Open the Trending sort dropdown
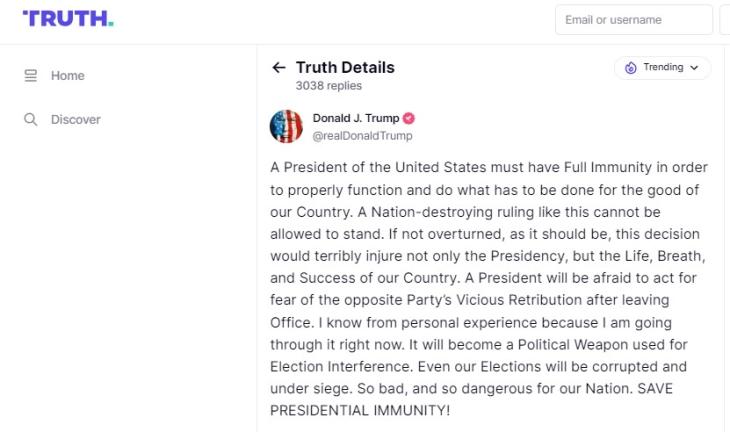730x432 pixels. pos(663,68)
